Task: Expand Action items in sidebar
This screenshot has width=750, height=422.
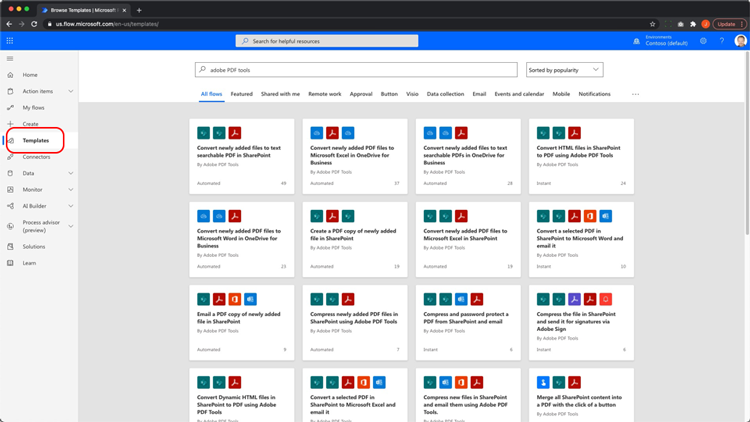Action: pos(71,91)
